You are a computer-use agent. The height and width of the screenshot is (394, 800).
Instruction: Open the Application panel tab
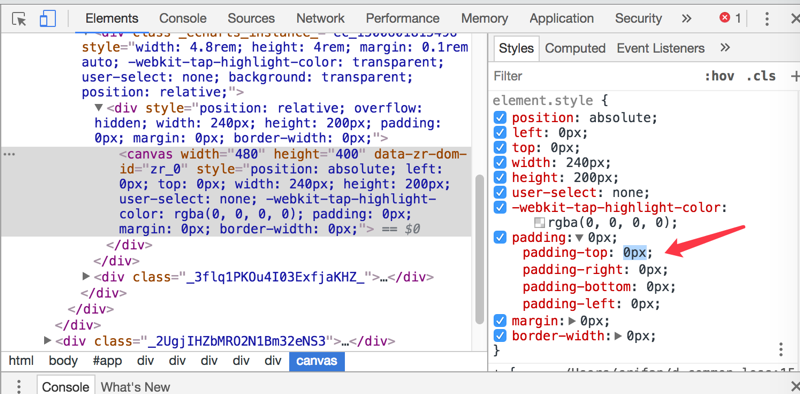562,18
